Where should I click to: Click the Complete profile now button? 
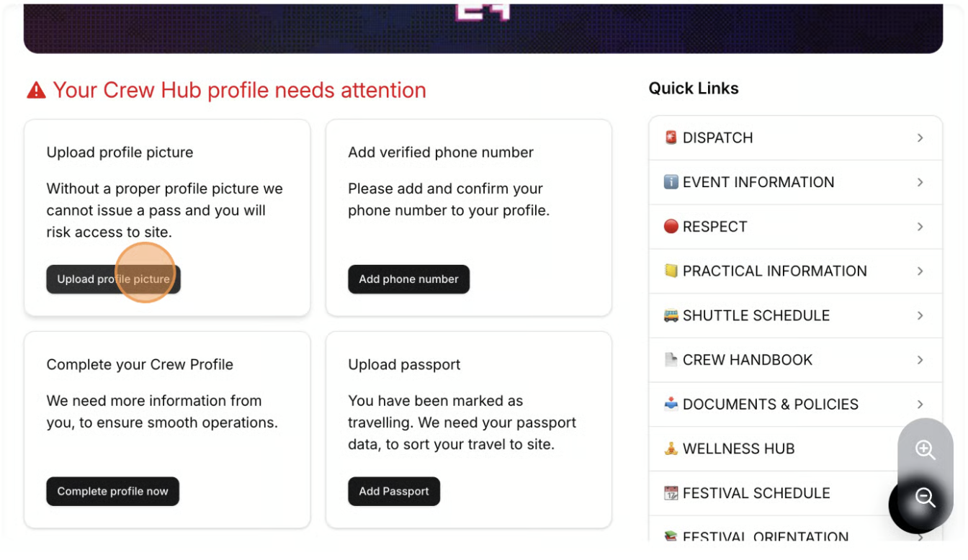112,492
